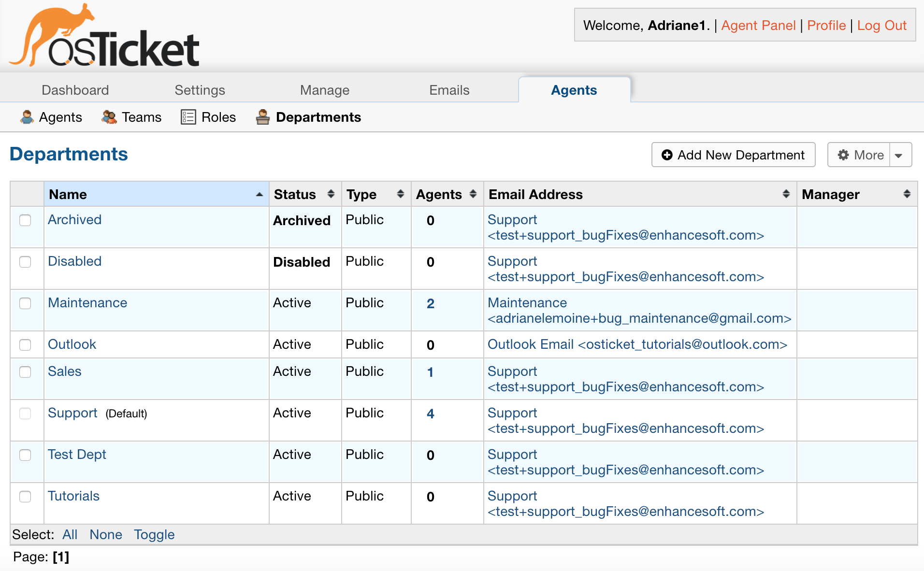924x571 pixels.
Task: Switch to the Settings tab
Action: [x=200, y=90]
